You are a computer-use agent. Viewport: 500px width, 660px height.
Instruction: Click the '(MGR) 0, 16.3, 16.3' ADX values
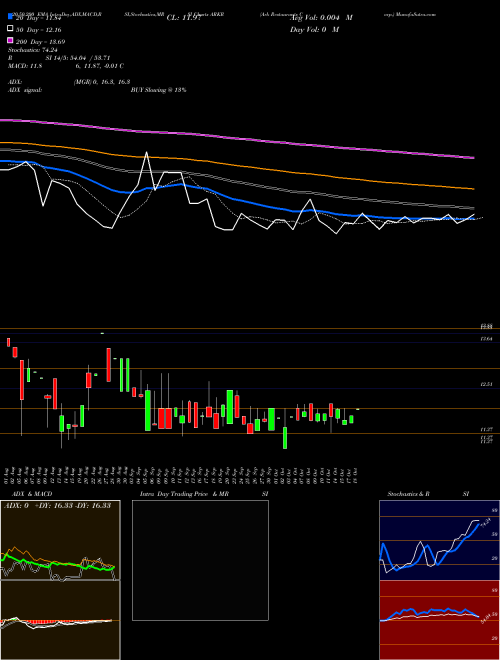pyautogui.click(x=102, y=82)
